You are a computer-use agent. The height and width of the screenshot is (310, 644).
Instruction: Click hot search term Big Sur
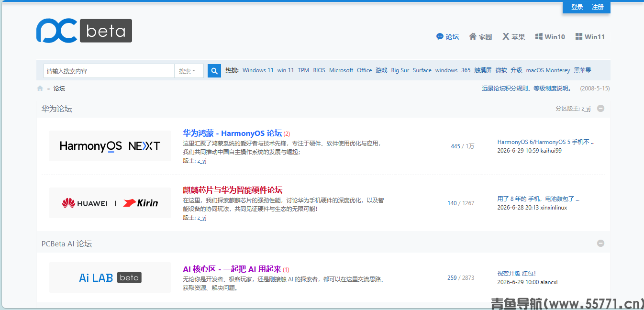(x=400, y=70)
